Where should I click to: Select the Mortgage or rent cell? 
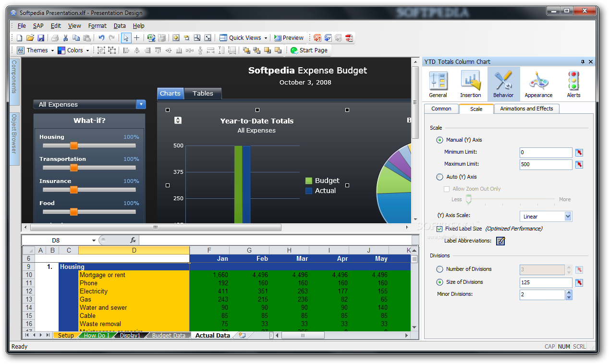[134, 275]
